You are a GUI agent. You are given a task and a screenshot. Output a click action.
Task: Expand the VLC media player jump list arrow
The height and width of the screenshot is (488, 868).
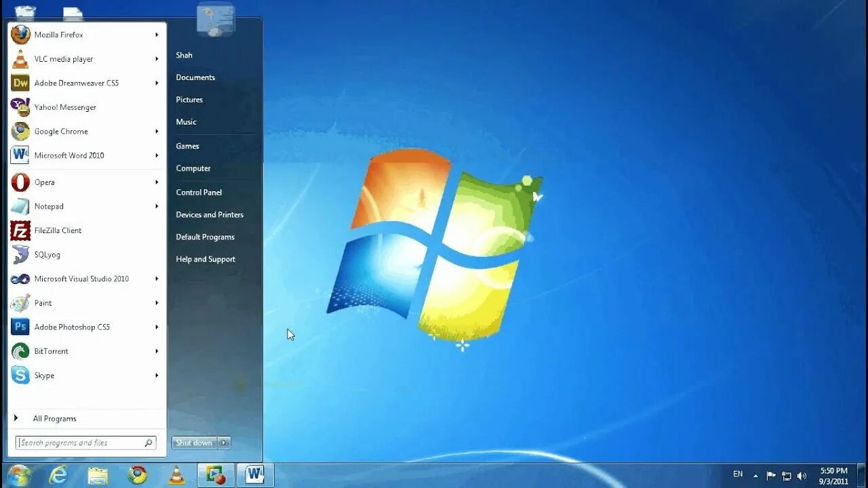coord(157,59)
